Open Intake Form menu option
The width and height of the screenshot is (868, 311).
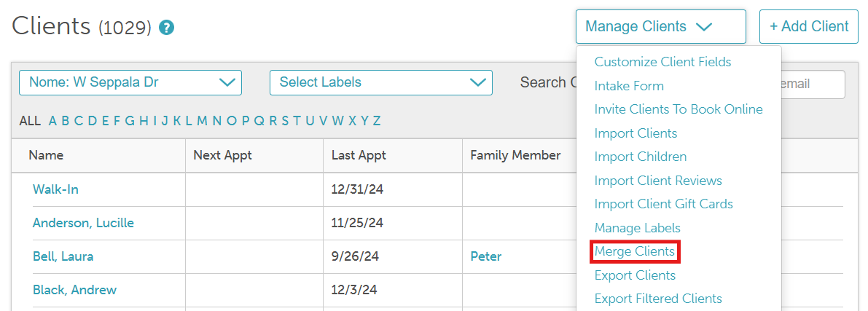point(629,86)
